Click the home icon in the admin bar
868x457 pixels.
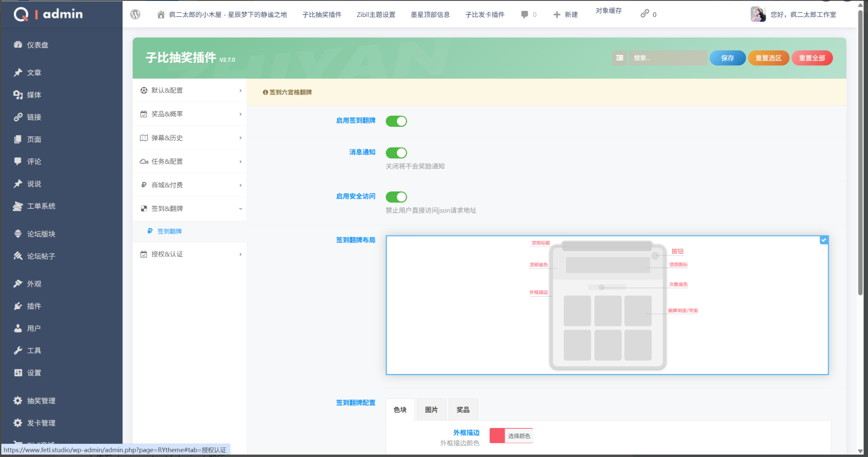click(x=161, y=15)
